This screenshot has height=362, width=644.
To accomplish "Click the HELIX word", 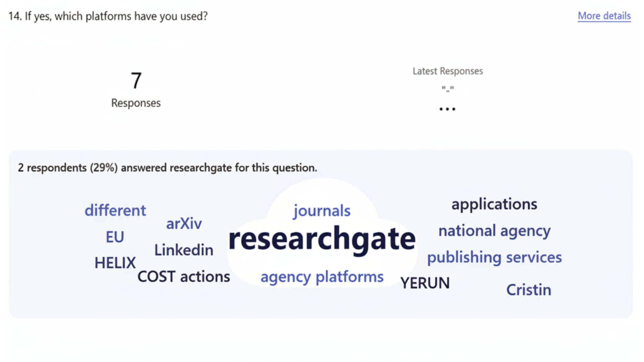I will pos(115,263).
